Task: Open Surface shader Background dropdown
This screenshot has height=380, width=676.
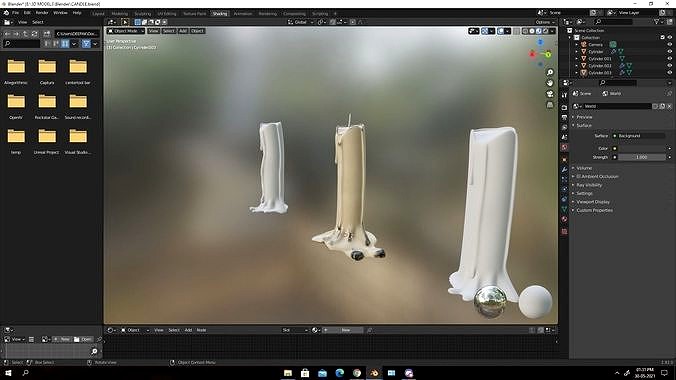Action: 640,136
